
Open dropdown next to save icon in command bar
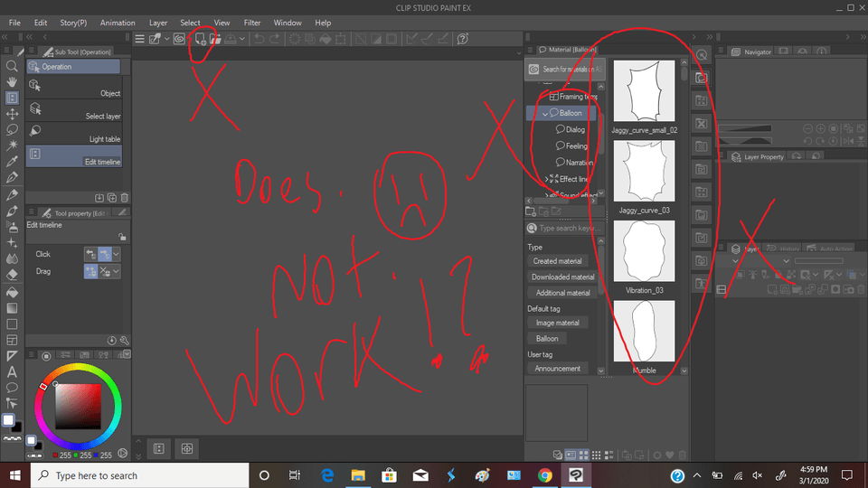pyautogui.click(x=242, y=39)
